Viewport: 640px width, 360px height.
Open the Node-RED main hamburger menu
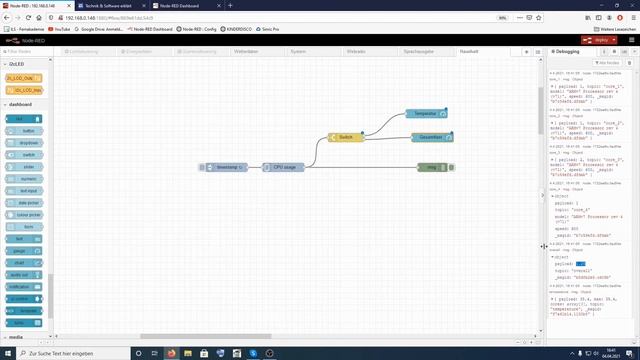coord(631,40)
